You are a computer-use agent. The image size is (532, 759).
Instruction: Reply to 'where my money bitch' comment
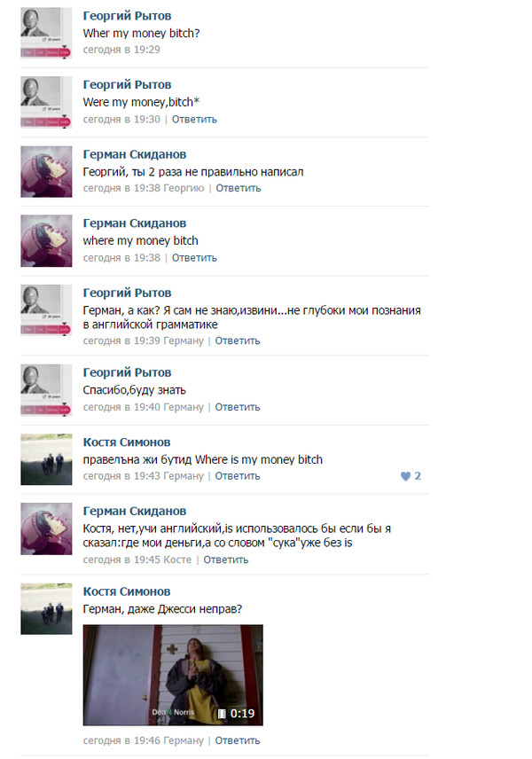point(194,257)
